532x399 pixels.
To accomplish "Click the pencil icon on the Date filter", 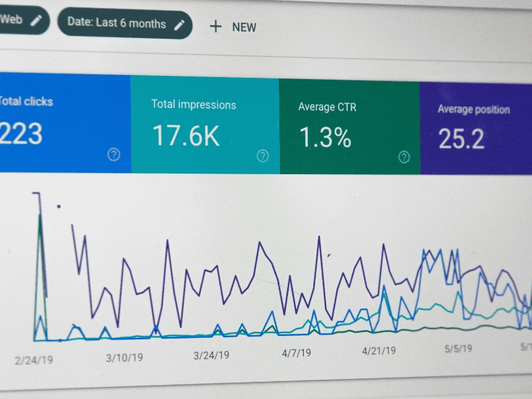I will (179, 25).
